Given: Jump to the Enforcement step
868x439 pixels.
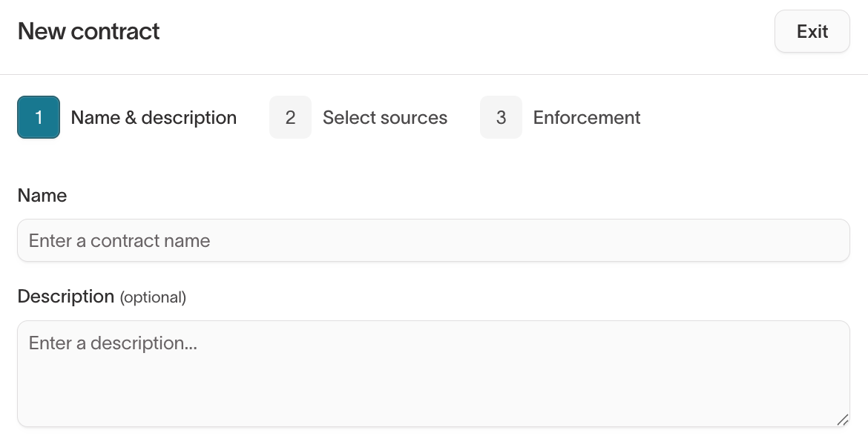Looking at the screenshot, I should (x=587, y=118).
